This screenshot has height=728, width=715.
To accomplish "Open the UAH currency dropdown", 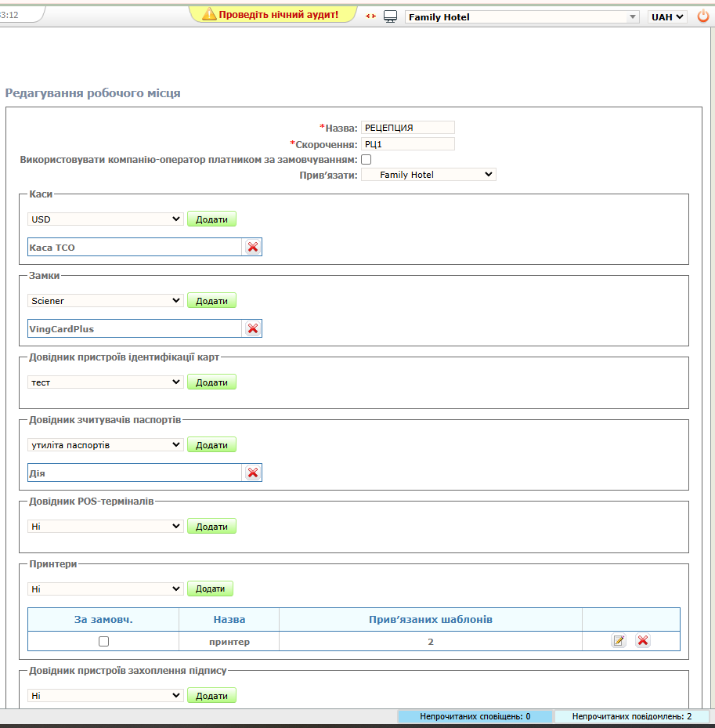I will [666, 16].
